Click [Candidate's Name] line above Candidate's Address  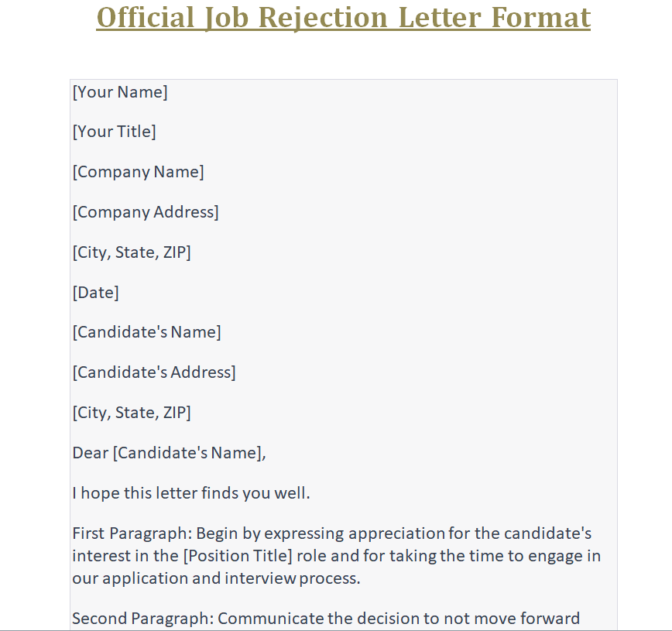[146, 332]
